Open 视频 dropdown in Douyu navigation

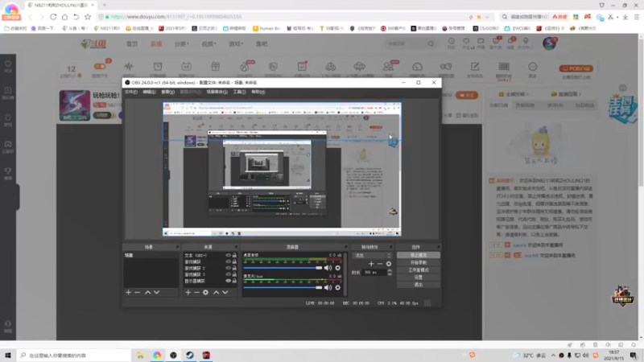click(x=208, y=44)
